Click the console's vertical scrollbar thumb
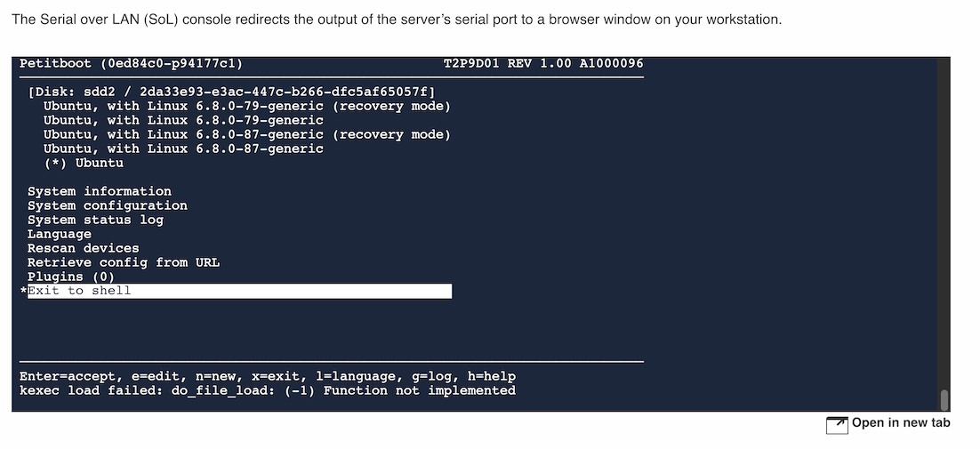Screen dimensions: 980x449 click(944, 399)
